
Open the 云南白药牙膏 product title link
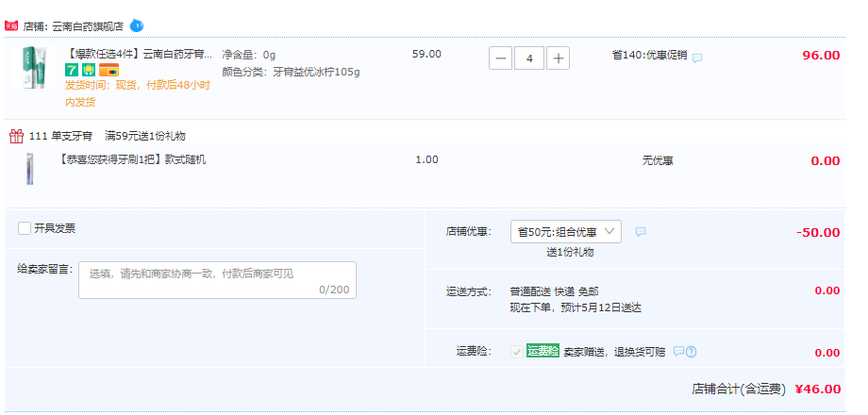point(139,54)
